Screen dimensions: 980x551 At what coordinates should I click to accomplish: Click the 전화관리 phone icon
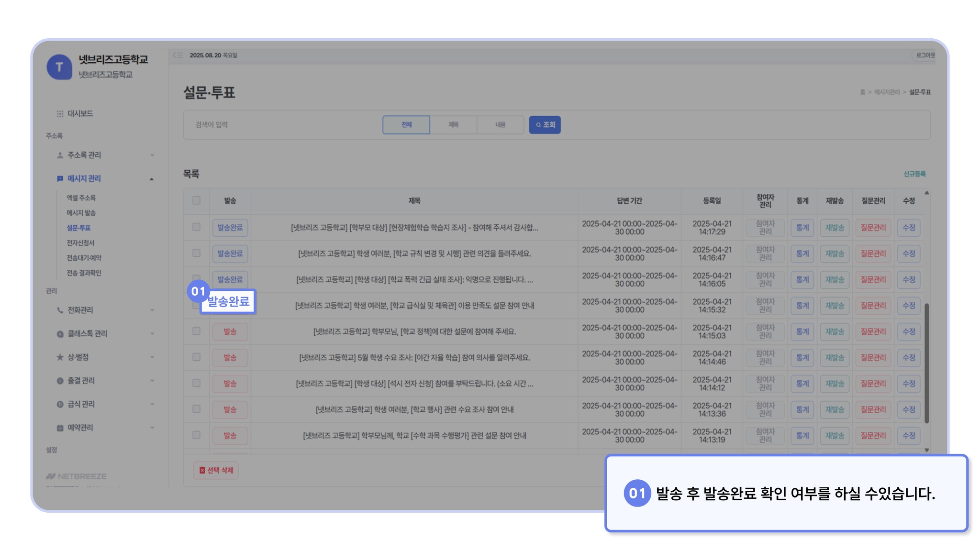pyautogui.click(x=60, y=310)
